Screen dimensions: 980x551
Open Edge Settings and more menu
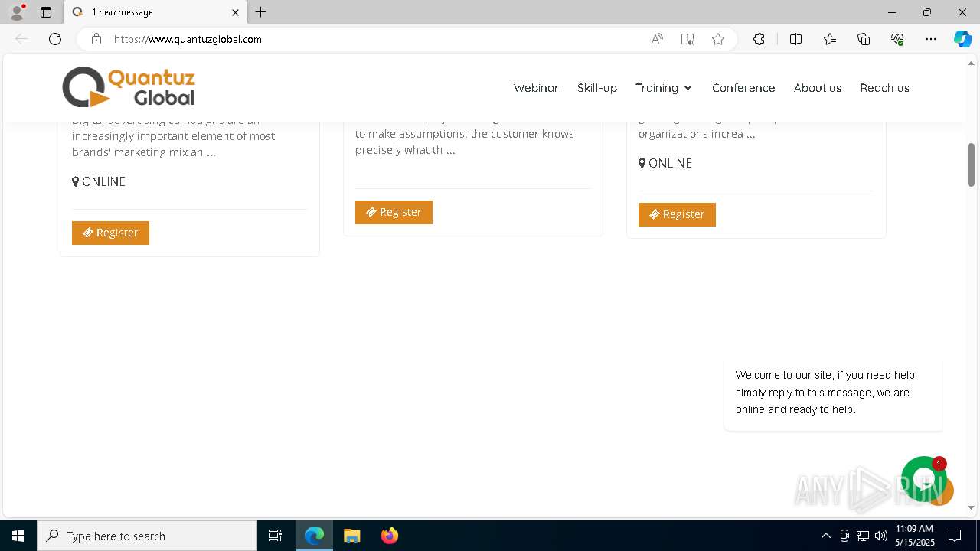931,39
